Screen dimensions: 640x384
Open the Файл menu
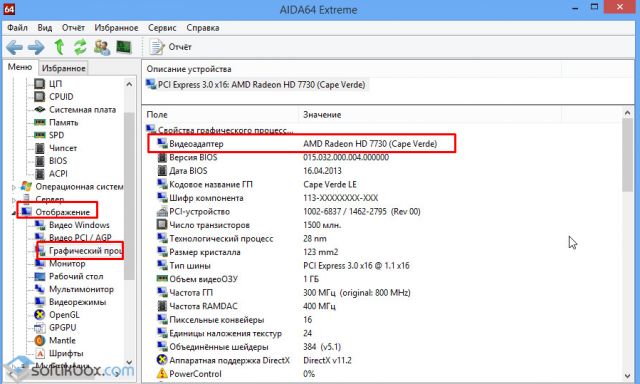coord(17,28)
